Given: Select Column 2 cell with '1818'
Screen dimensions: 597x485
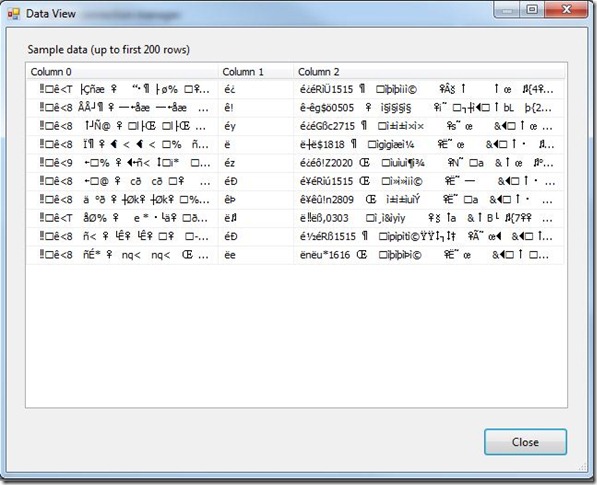Looking at the screenshot, I should point(429,145).
